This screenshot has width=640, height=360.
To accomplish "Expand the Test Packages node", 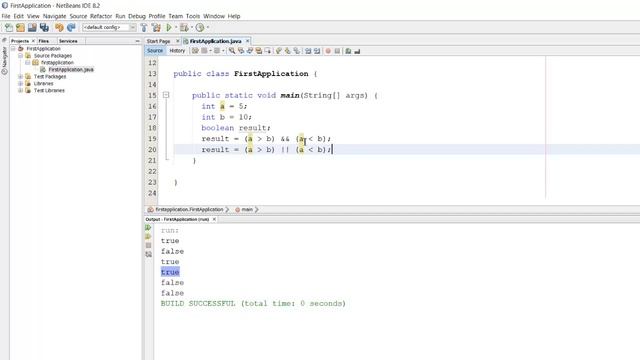I will pyautogui.click(x=20, y=76).
